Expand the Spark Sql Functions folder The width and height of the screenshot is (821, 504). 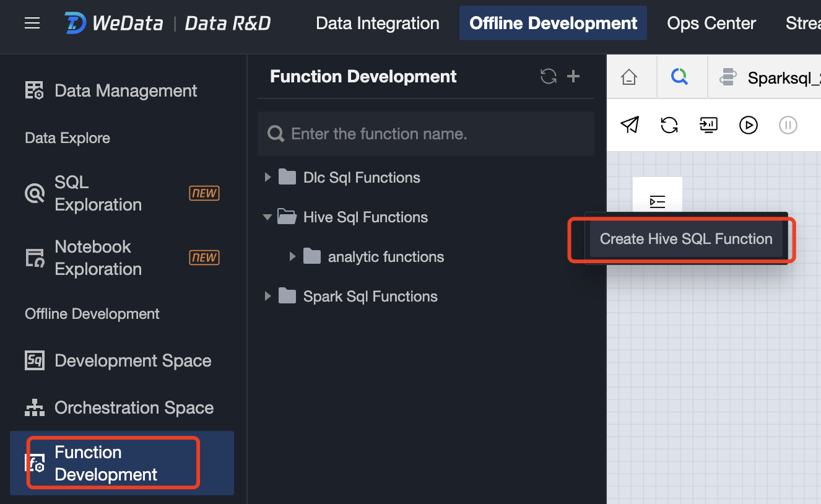pos(268,297)
